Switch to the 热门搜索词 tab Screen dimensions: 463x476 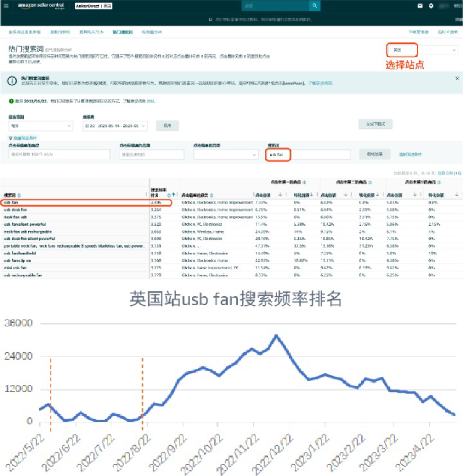(123, 32)
